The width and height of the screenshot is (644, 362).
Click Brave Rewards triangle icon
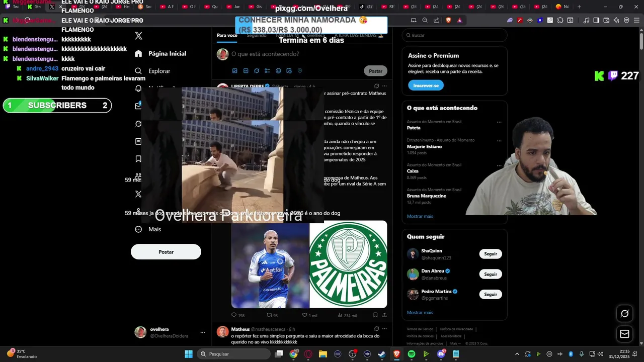coord(459,20)
